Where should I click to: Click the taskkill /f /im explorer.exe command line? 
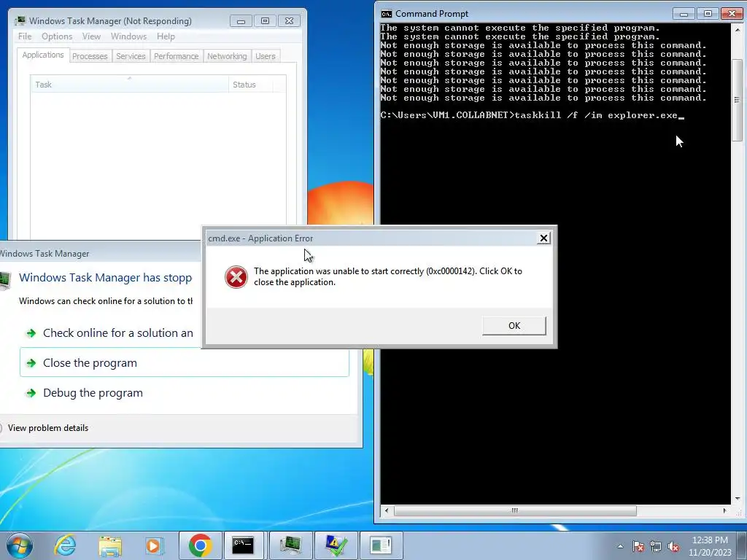coord(532,115)
